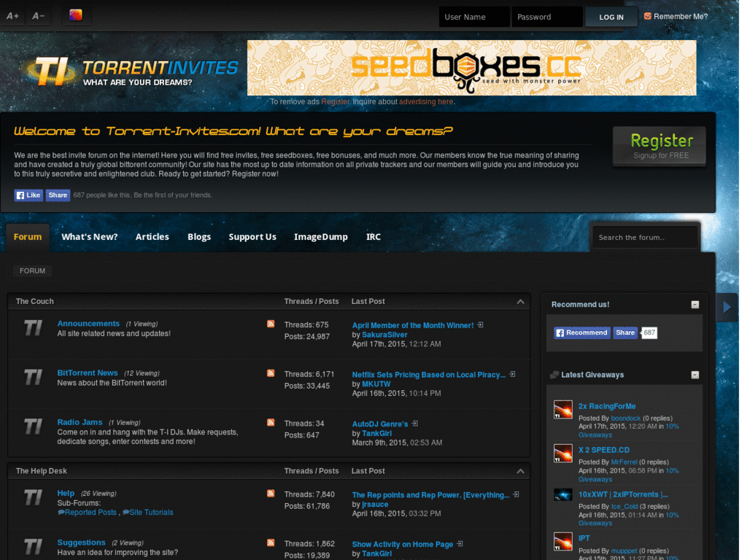This screenshot has width=747, height=560.
Task: Collapse the Latest Giveaways sidebar block
Action: [695, 376]
